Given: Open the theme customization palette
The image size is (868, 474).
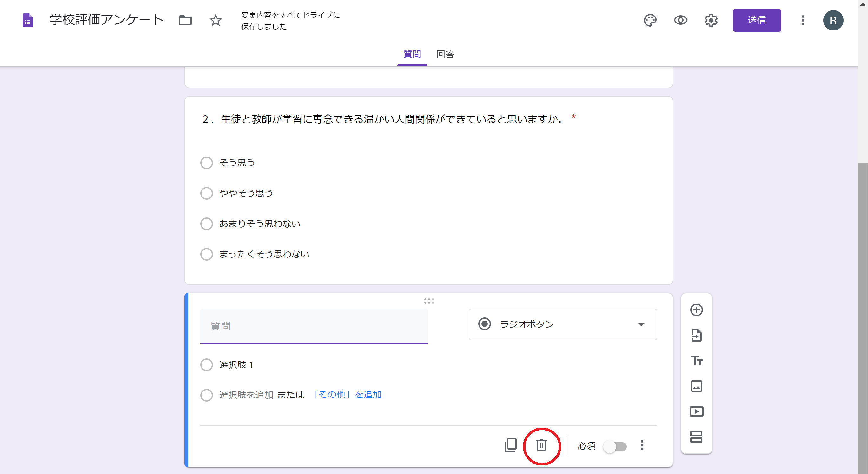Looking at the screenshot, I should [650, 20].
